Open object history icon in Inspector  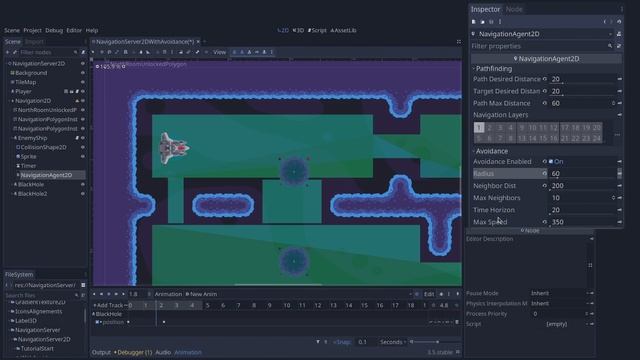619,22
